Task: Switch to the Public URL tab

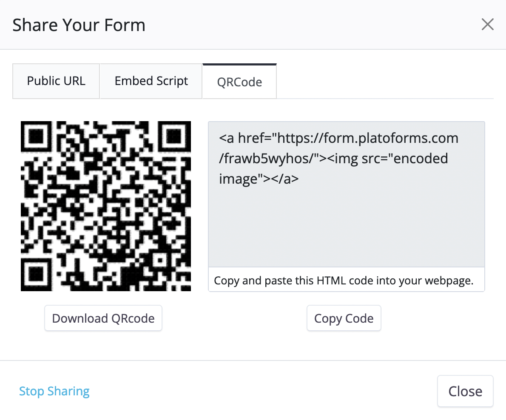Action: point(56,81)
